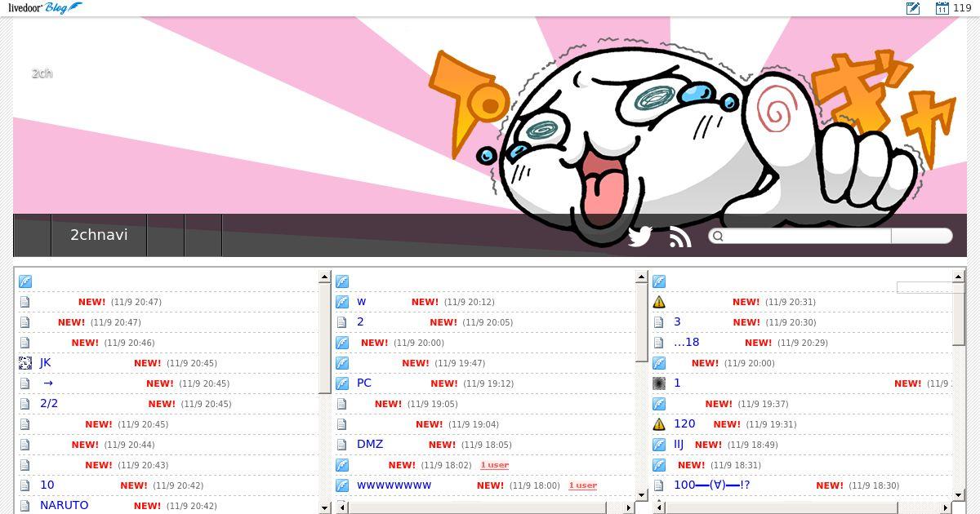Click the page icon beside DMZ

tap(341, 445)
